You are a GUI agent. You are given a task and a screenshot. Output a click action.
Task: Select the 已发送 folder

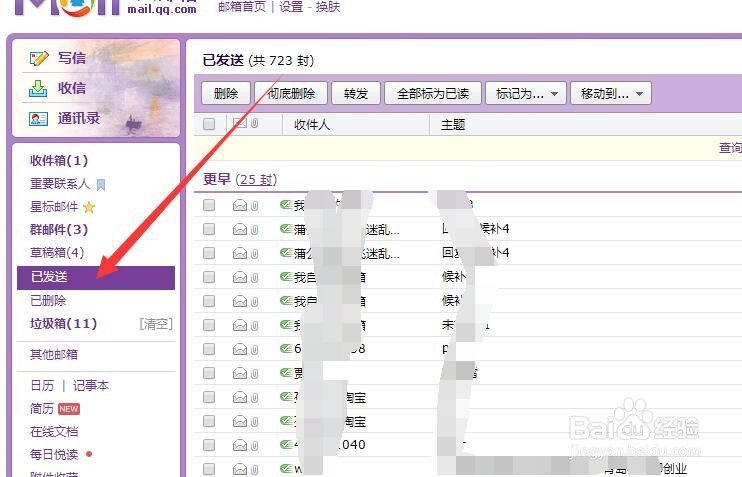coord(96,277)
